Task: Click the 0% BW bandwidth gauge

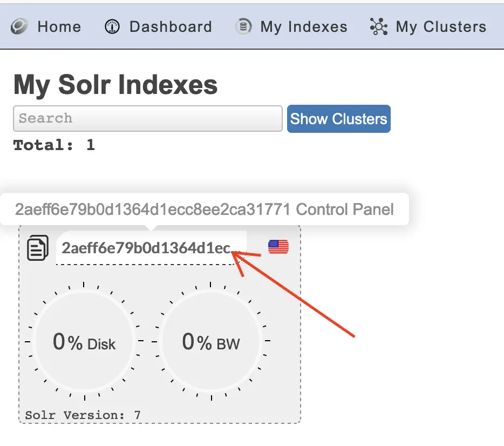Action: (x=210, y=341)
